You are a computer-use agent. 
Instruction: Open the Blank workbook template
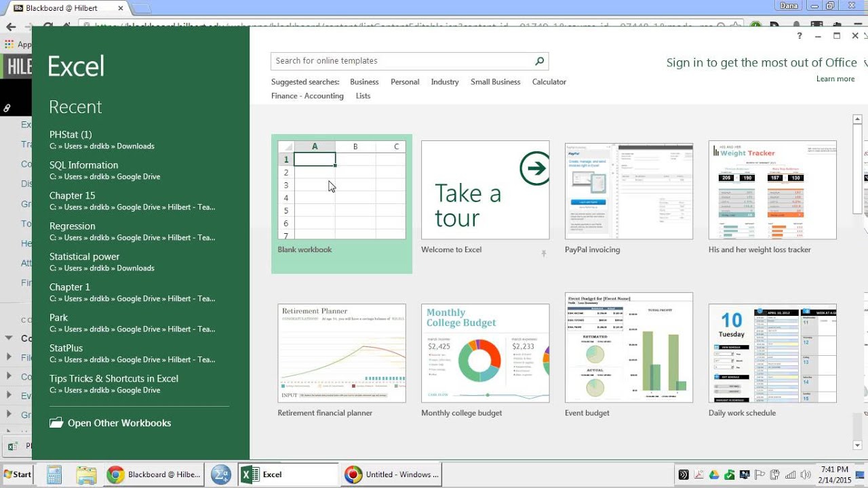[x=342, y=203]
